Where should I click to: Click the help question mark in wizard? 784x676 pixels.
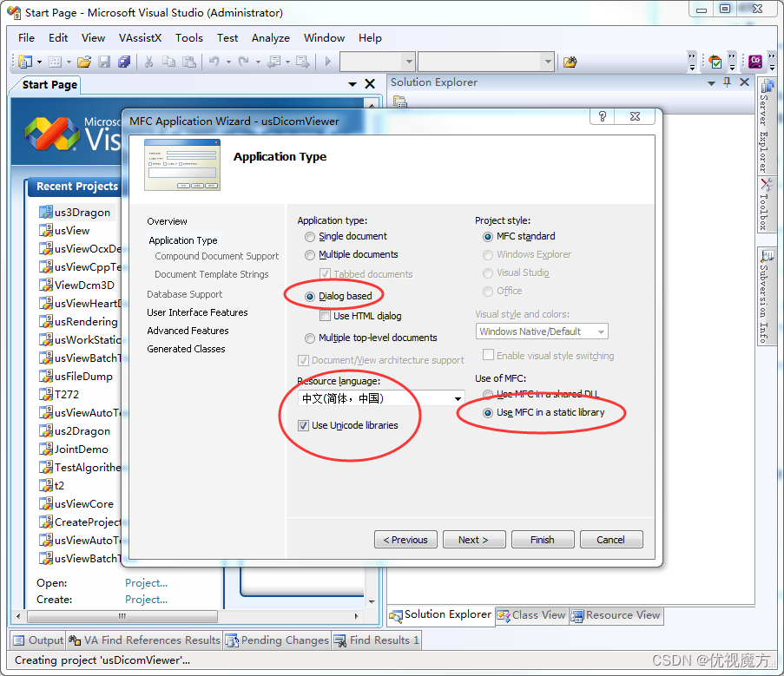coord(603,116)
